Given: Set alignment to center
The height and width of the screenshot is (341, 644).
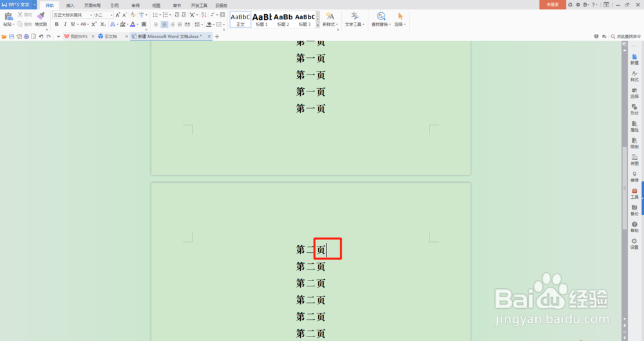Looking at the screenshot, I should tap(164, 24).
